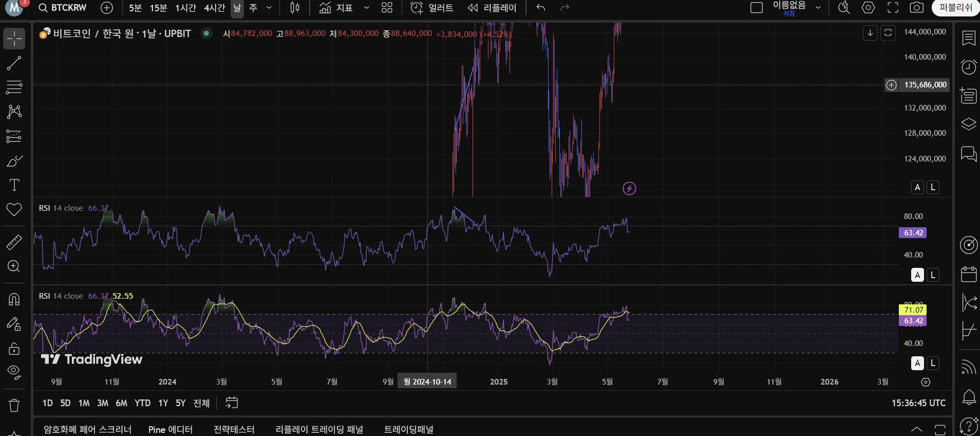The height and width of the screenshot is (436, 980).
Task: Select the trend line drawing tool
Action: click(14, 63)
